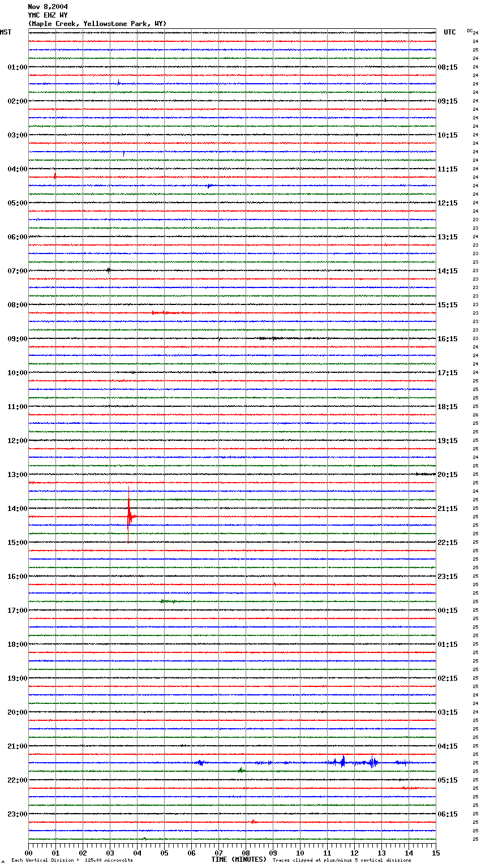Image resolution: width=481 pixels, height=868 pixels.
Task: Click the "10" minute tick label
Action: (300, 853)
